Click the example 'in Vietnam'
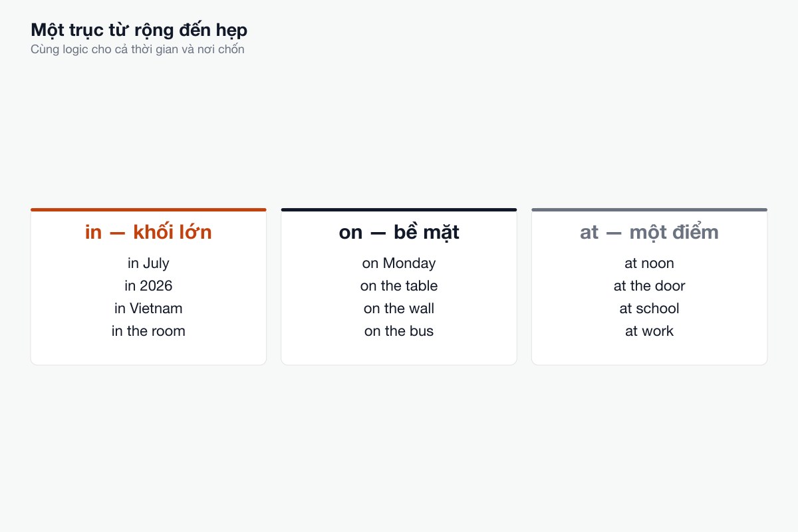This screenshot has height=532, width=798. click(x=148, y=309)
